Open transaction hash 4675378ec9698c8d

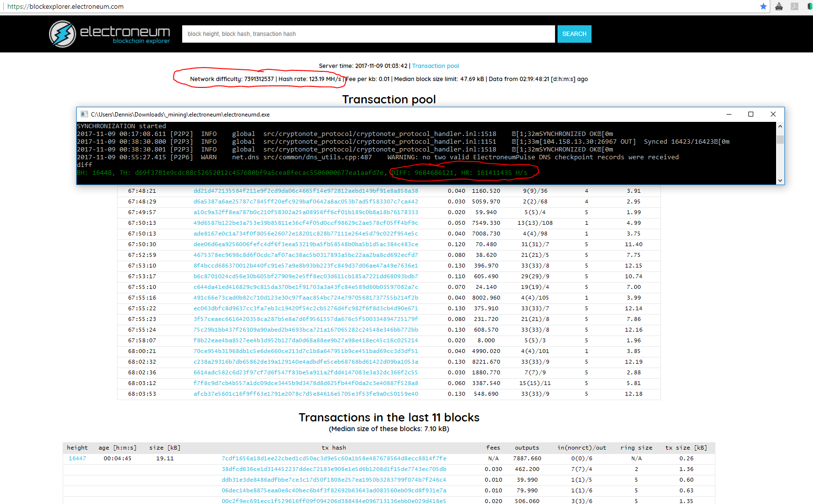click(x=306, y=255)
